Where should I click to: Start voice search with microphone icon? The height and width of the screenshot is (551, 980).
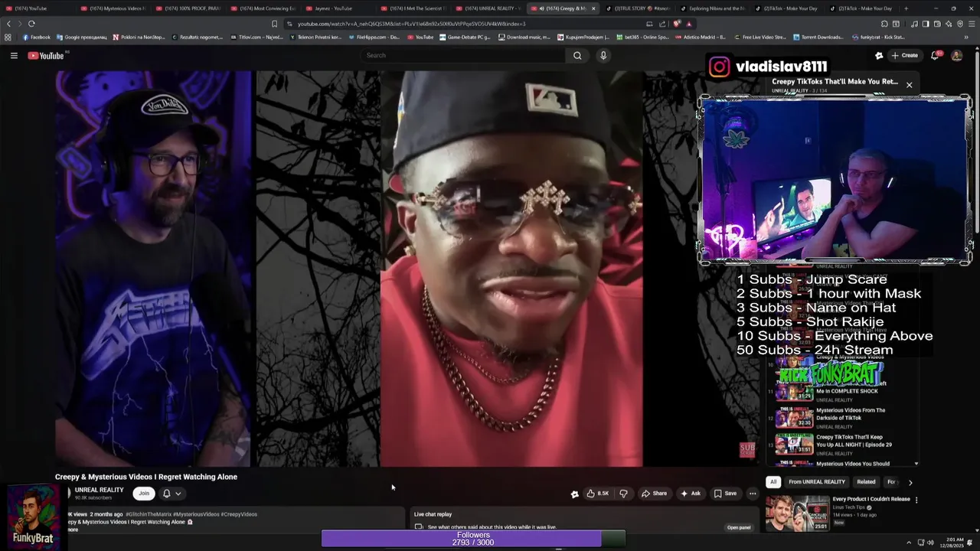(603, 55)
